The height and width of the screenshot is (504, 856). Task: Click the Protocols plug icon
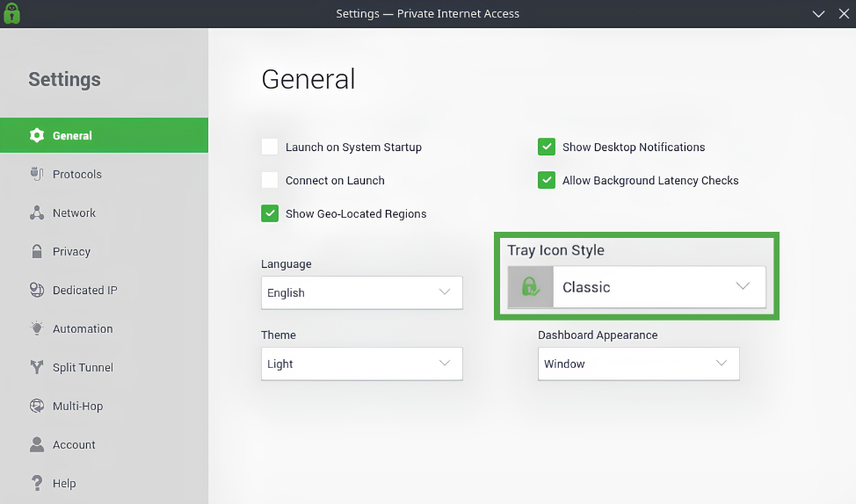pos(37,174)
